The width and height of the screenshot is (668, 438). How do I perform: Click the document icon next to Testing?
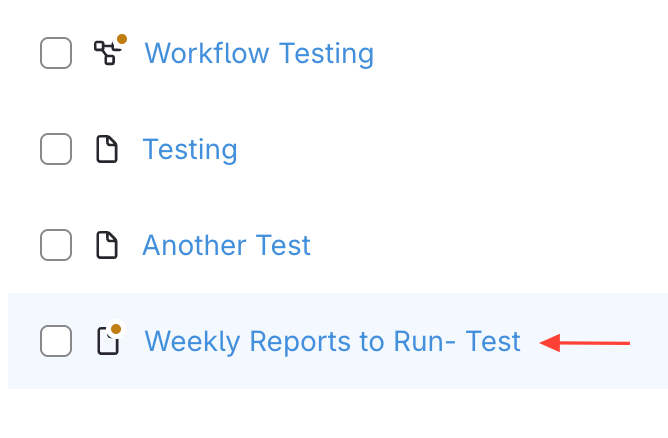tap(106, 150)
